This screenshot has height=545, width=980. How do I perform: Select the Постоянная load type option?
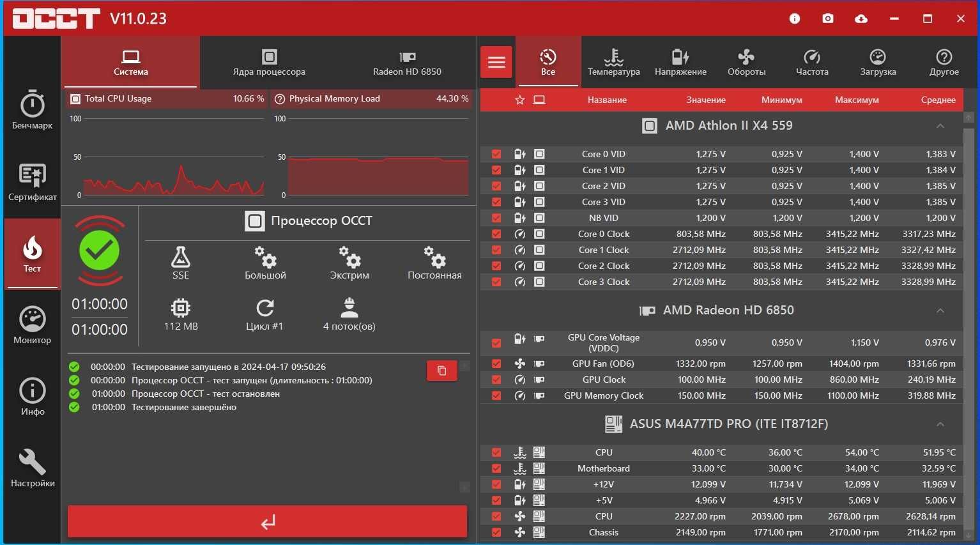(x=434, y=263)
